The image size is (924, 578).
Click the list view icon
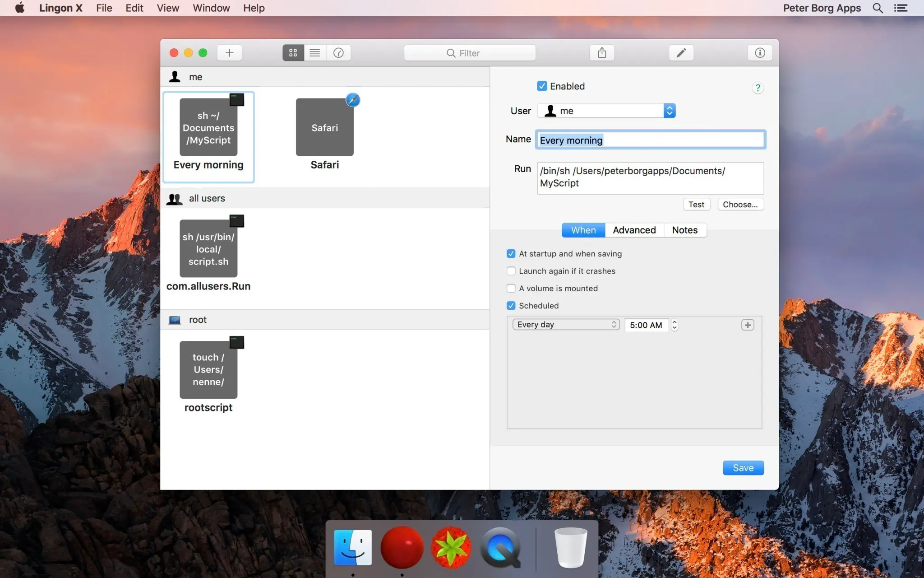(314, 52)
